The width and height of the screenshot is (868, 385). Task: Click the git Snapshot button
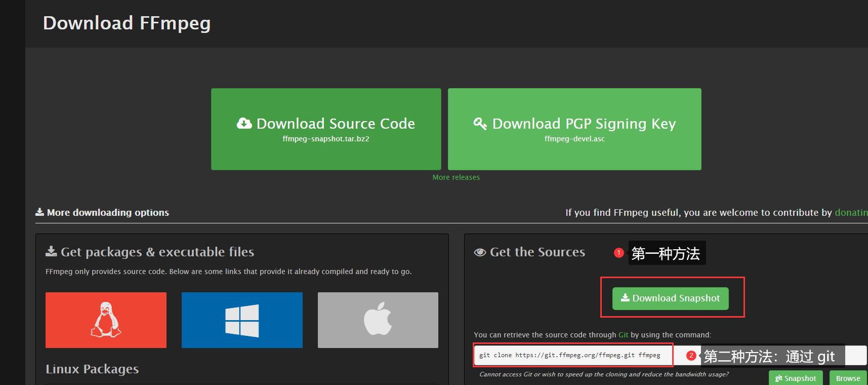click(796, 378)
